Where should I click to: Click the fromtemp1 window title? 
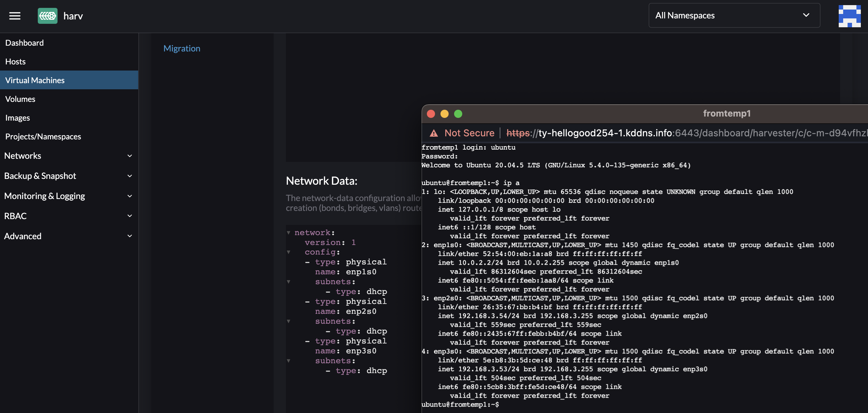pyautogui.click(x=726, y=113)
